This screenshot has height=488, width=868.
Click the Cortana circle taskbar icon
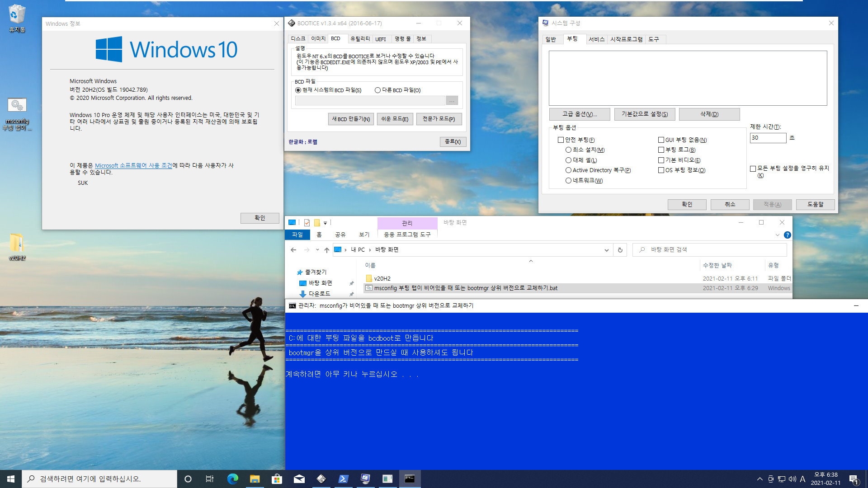pos(188,479)
